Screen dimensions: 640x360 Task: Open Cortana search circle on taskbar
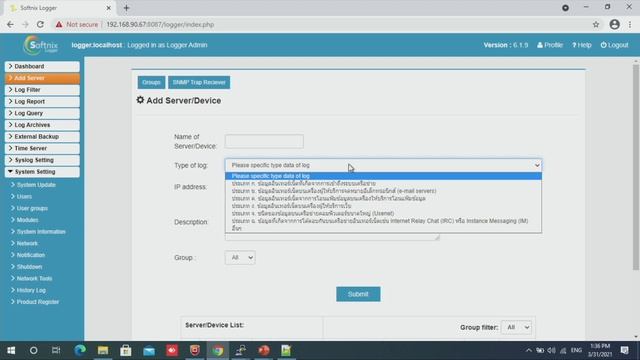[33, 350]
